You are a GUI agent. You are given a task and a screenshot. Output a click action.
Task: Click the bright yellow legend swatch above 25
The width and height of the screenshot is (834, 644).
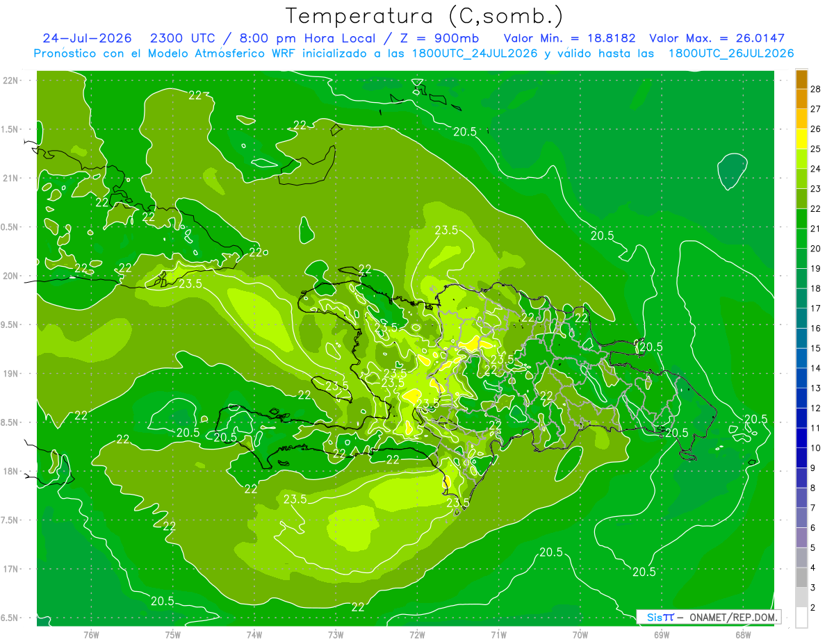click(801, 139)
